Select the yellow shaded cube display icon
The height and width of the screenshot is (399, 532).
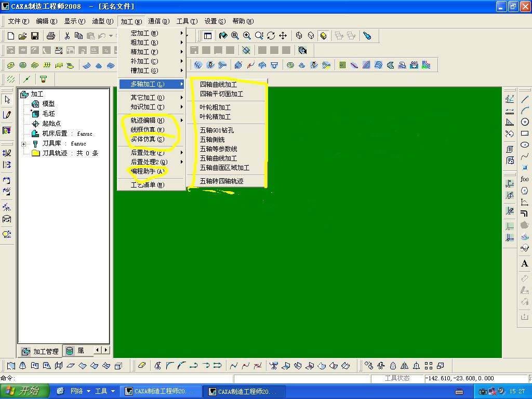[x=323, y=36]
